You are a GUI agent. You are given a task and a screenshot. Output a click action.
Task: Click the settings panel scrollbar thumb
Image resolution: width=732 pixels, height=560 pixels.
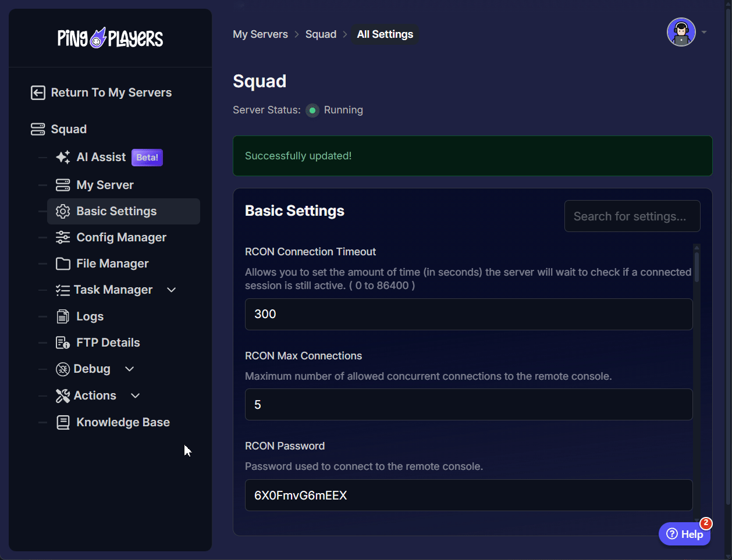(x=697, y=267)
